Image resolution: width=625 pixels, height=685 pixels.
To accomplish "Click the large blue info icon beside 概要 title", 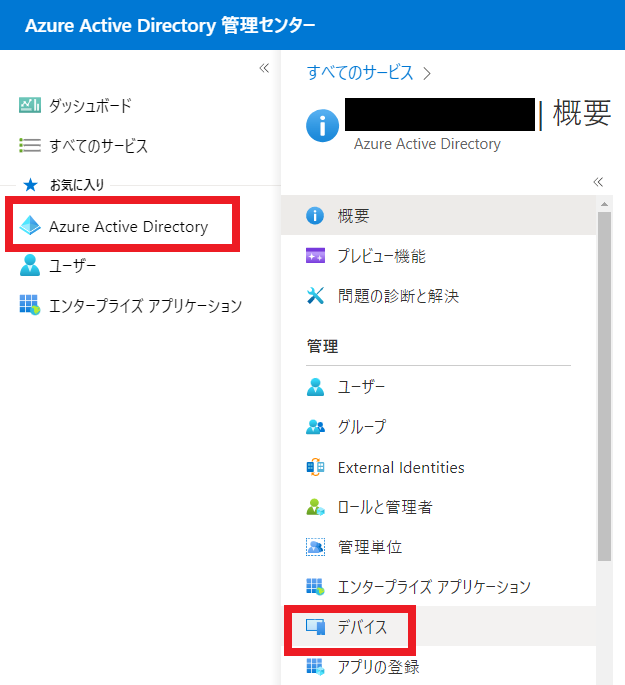I will tap(322, 126).
